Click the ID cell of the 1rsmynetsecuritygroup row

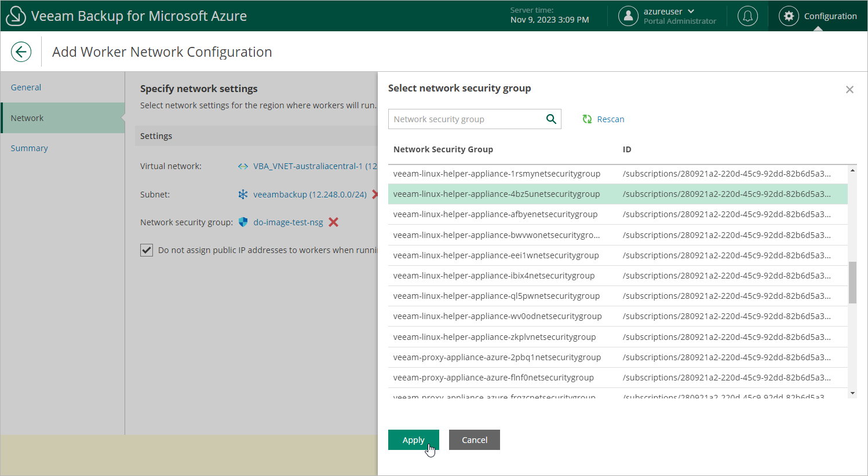(727, 174)
